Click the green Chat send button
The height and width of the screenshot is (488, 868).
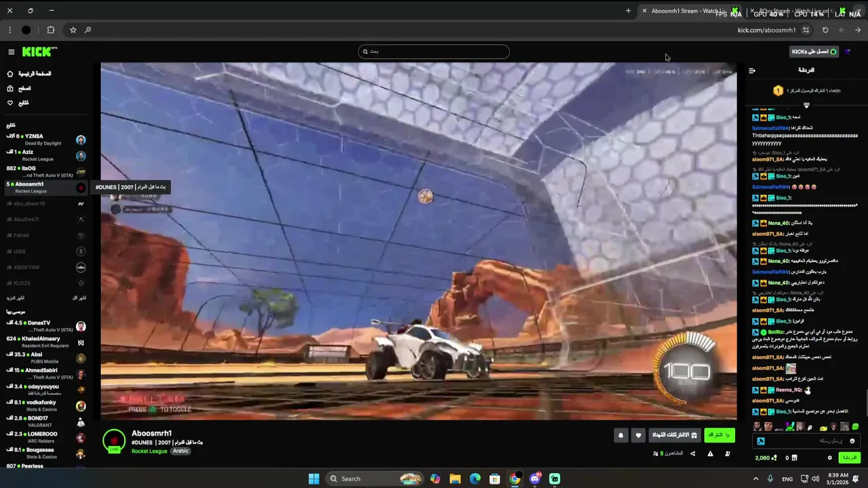850,458
